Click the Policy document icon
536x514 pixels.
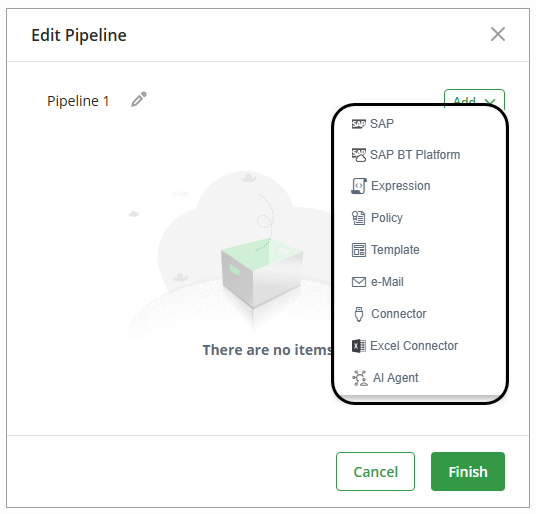click(359, 218)
